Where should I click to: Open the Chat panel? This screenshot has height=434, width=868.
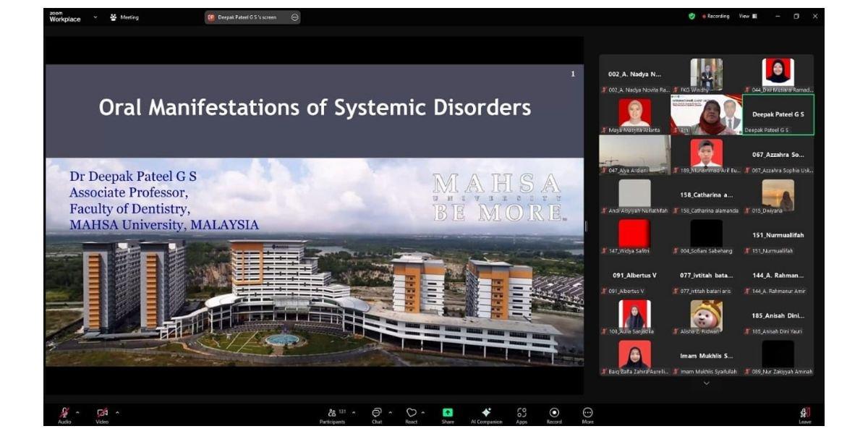pyautogui.click(x=377, y=414)
